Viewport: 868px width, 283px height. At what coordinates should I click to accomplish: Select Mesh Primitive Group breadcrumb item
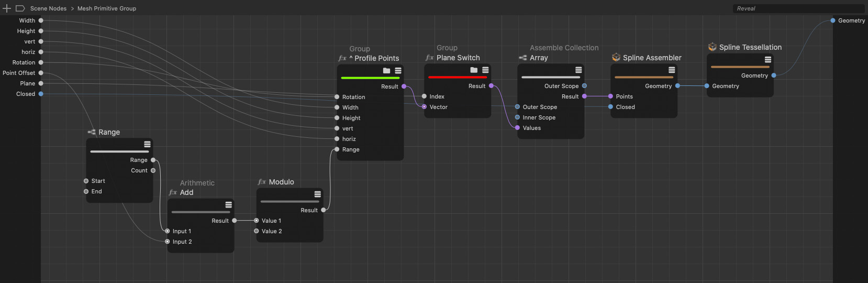[107, 8]
